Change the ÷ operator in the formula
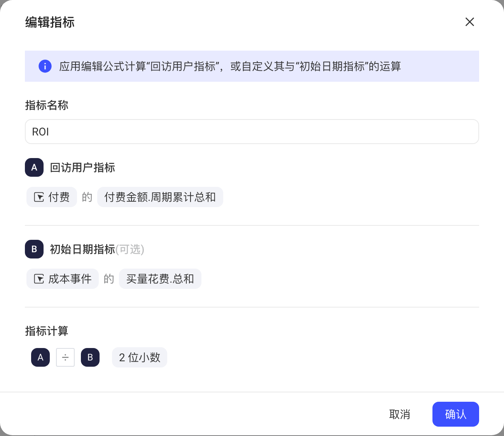Image resolution: width=504 pixels, height=436 pixels. (65, 357)
